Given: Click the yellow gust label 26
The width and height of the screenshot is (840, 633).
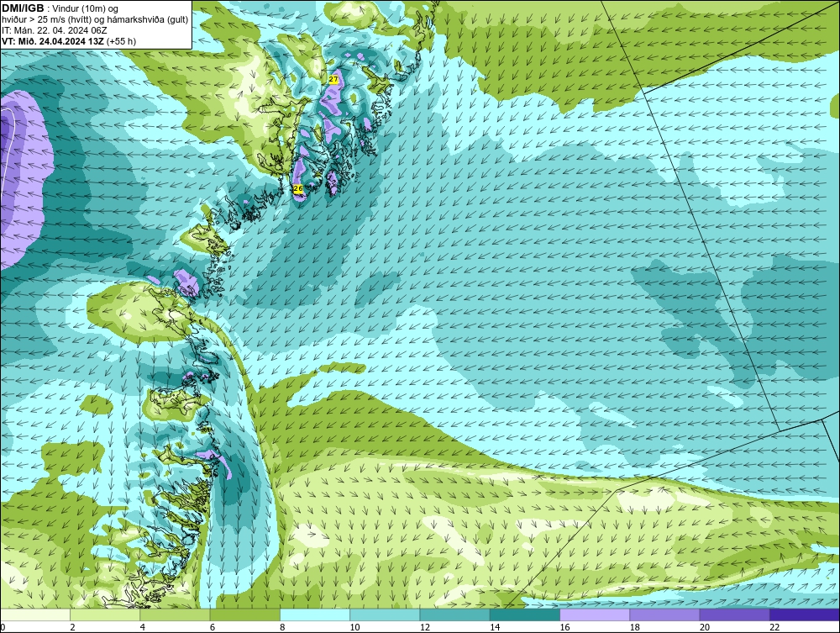Looking at the screenshot, I should [x=298, y=188].
